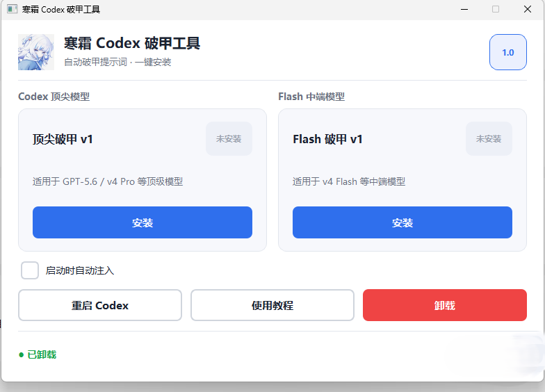Image resolution: width=545 pixels, height=392 pixels.
Task: Click the 重启 Codex button
Action: coord(100,305)
